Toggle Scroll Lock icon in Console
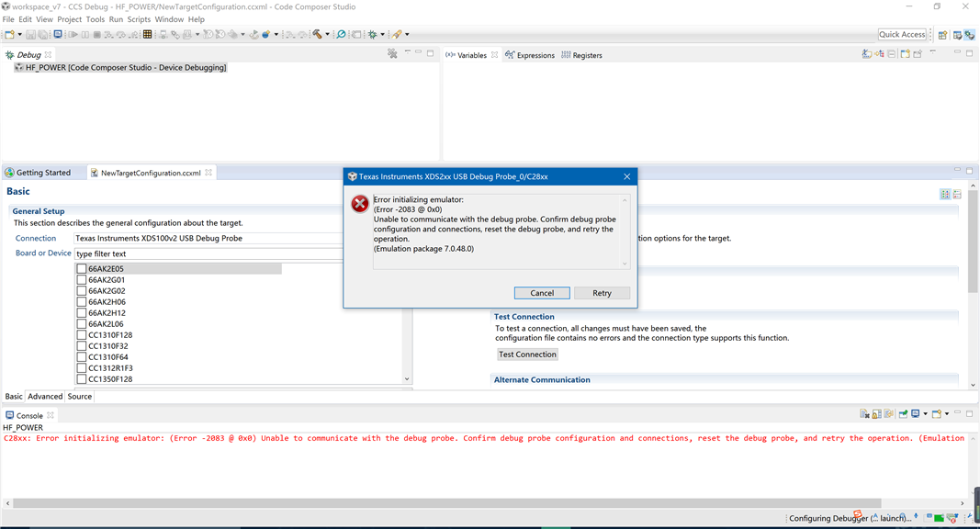980x529 pixels. (877, 414)
